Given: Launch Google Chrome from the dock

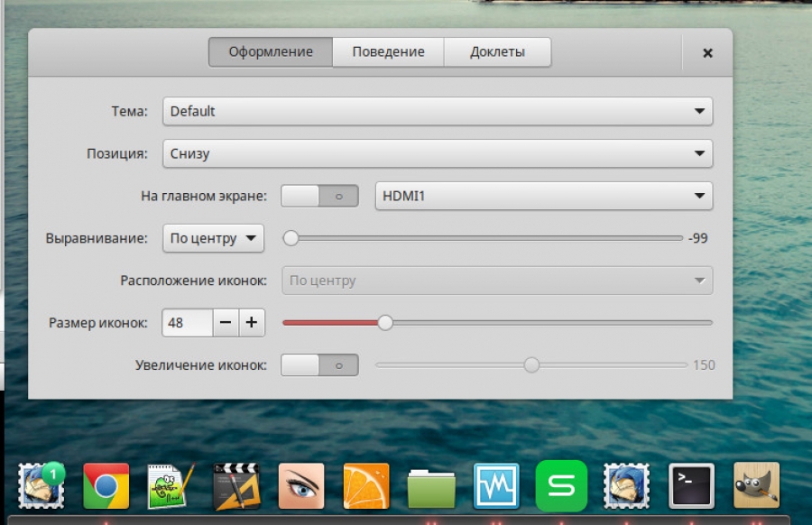Looking at the screenshot, I should coord(106,486).
